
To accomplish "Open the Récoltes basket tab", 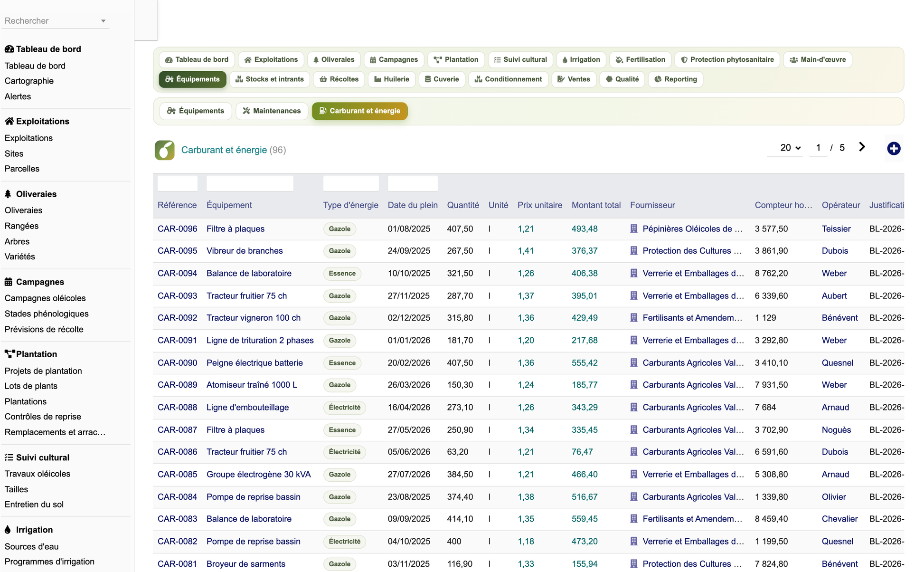I will point(339,79).
